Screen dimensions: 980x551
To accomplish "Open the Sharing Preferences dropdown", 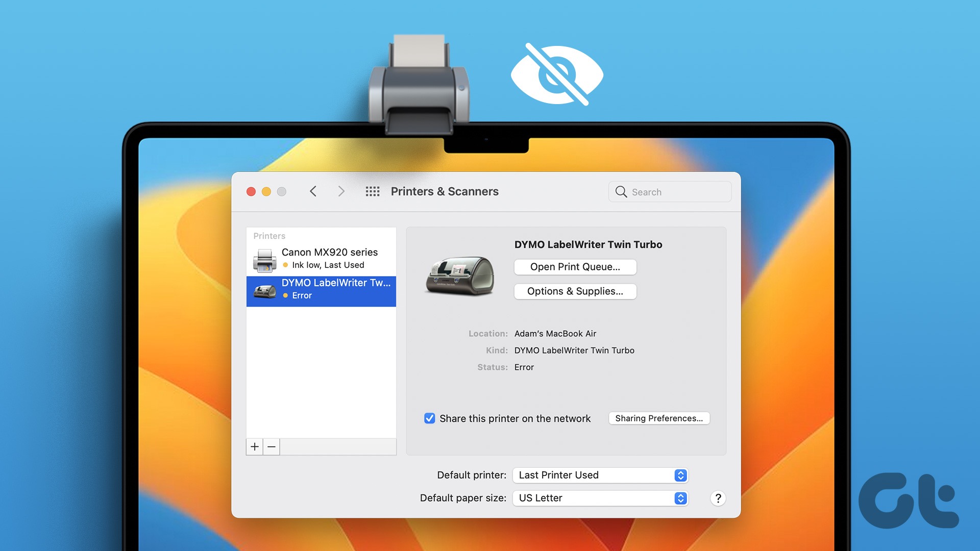I will (x=659, y=418).
